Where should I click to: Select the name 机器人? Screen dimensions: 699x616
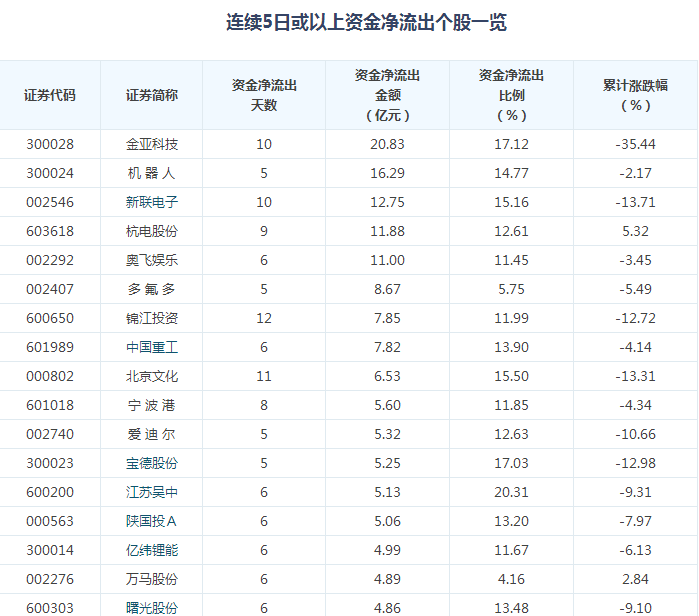coord(152,173)
